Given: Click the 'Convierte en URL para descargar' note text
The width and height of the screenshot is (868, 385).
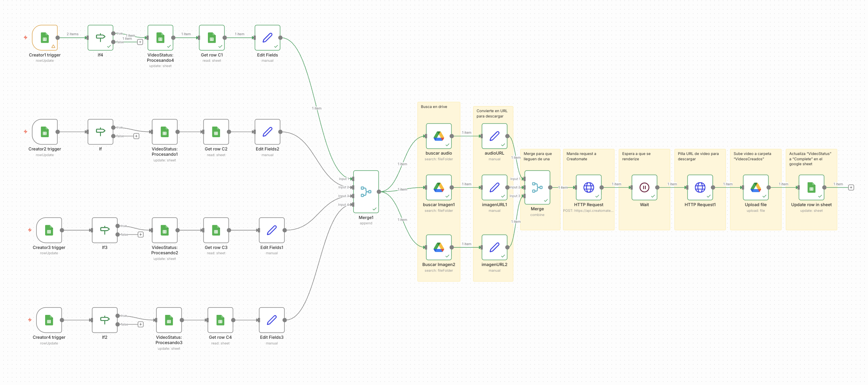Looking at the screenshot, I should pos(492,114).
